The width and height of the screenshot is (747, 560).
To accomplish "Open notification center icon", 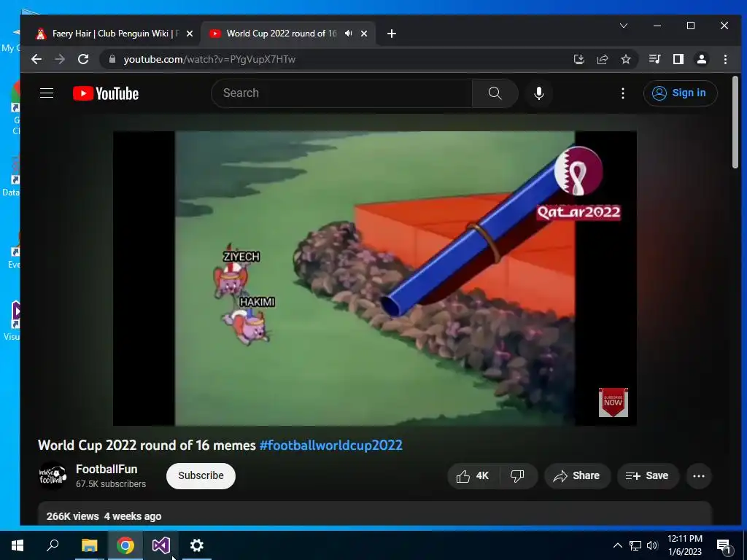I will tap(724, 545).
